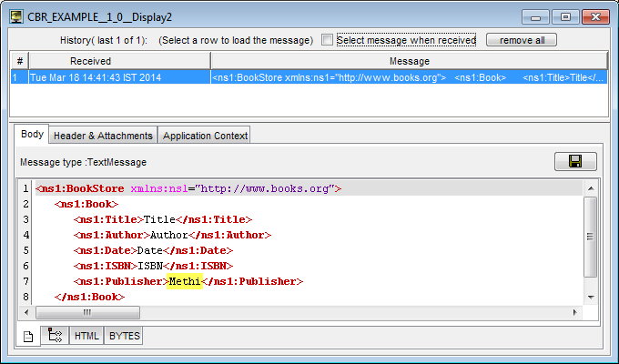Open the XML tree view icon tab
This screenshot has width=619, height=364.
tap(55, 336)
